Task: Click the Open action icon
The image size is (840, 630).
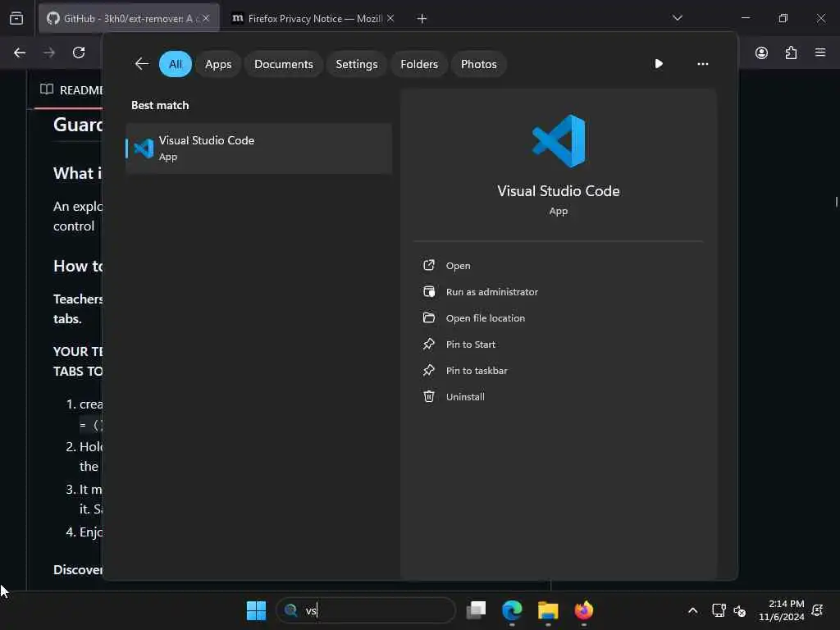Action: (428, 265)
